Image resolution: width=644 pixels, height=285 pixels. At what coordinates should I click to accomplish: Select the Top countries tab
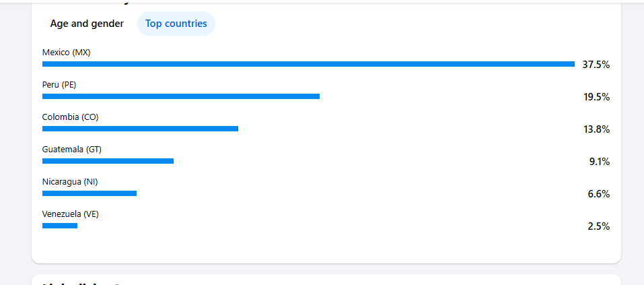pyautogui.click(x=176, y=24)
